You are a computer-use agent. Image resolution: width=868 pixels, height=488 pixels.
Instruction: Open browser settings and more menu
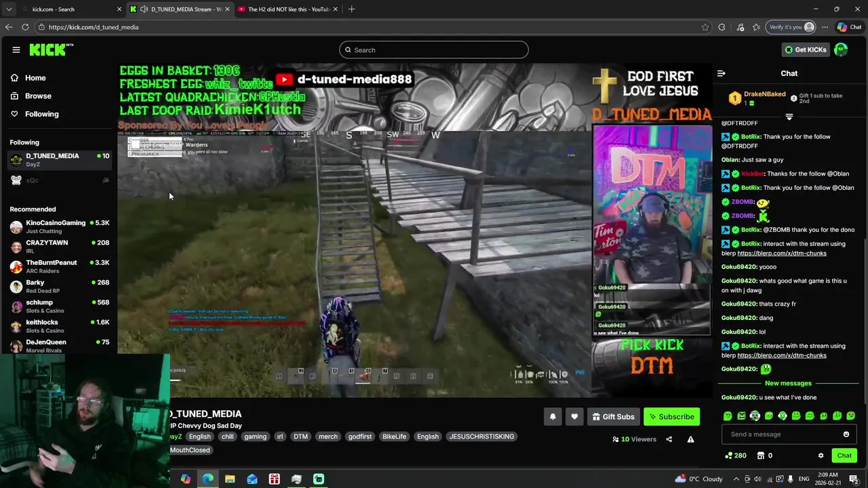tap(825, 27)
